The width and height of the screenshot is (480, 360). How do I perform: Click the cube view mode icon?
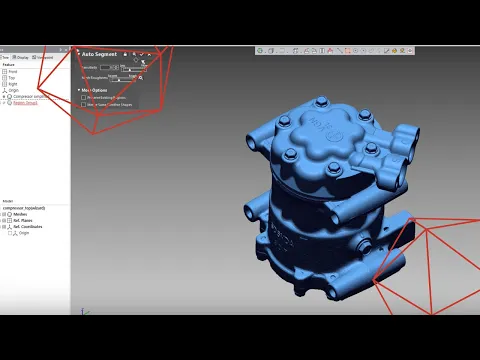[271, 51]
